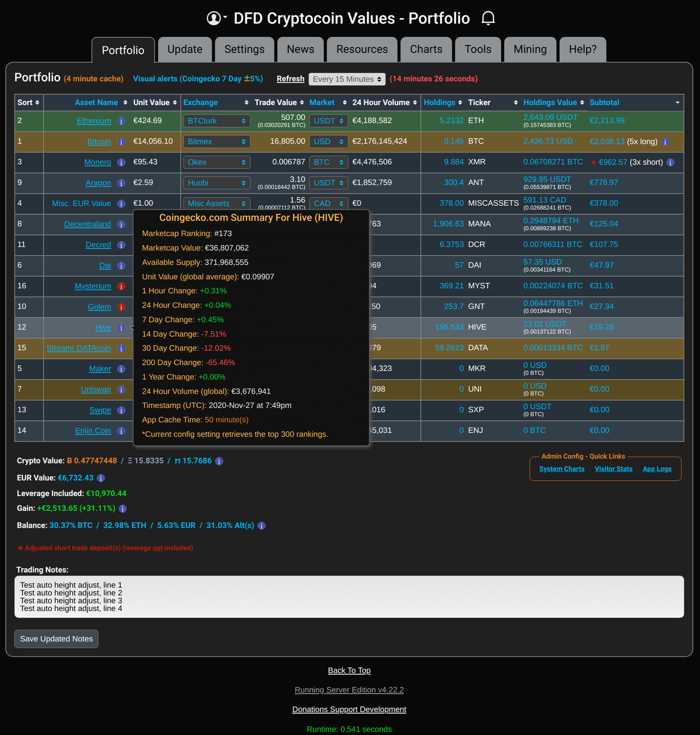Click info icon next to Dai
Screen dimensions: 700x735
(121, 266)
